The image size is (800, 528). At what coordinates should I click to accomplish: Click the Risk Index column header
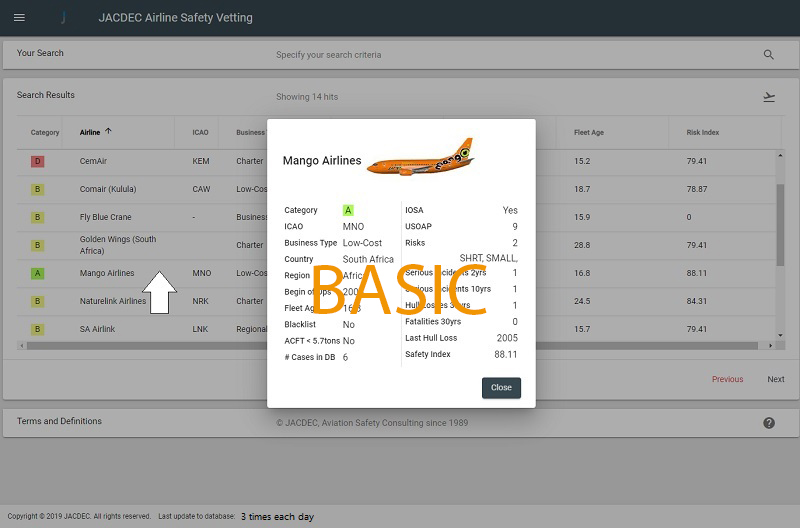click(x=703, y=132)
